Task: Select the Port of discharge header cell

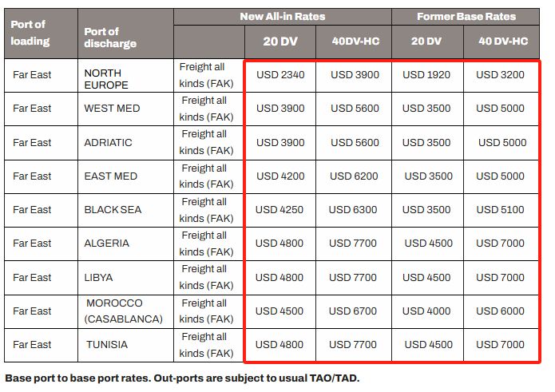Action: pos(125,34)
